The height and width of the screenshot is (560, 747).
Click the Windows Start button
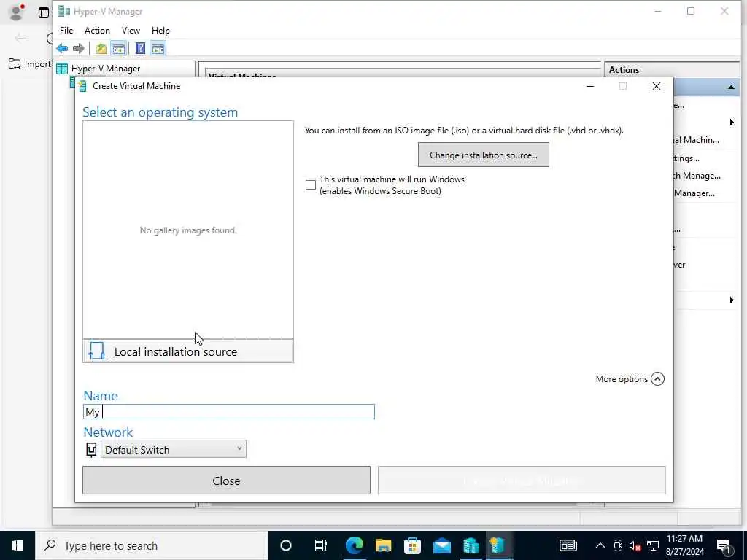pos(18,545)
